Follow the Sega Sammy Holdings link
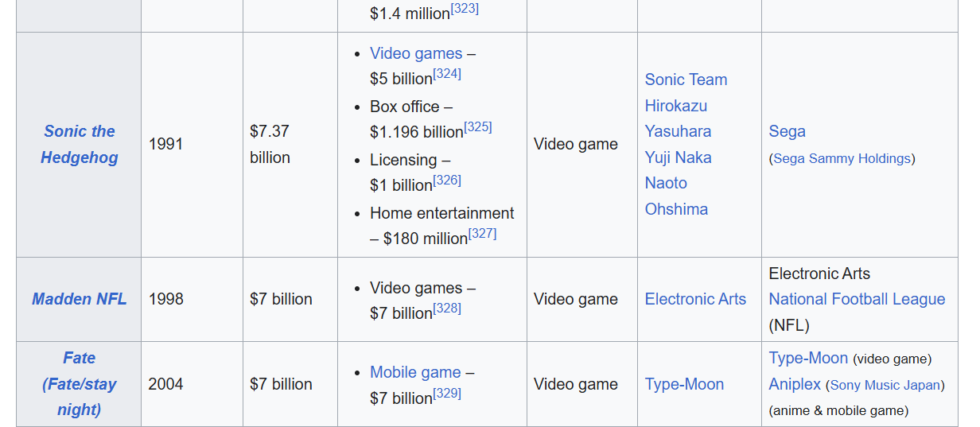 842,158
